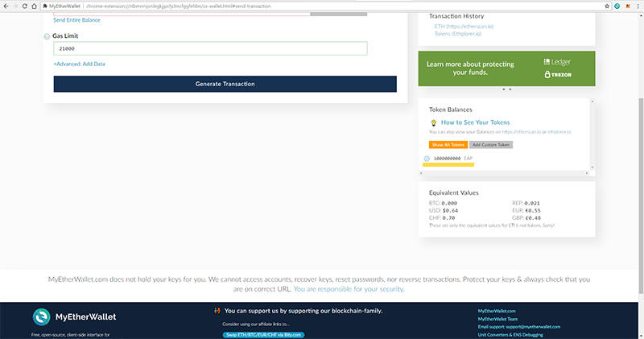Click the CHF: 0.70 equivalent value
Viewport: 644px width, 339px height.
point(442,217)
